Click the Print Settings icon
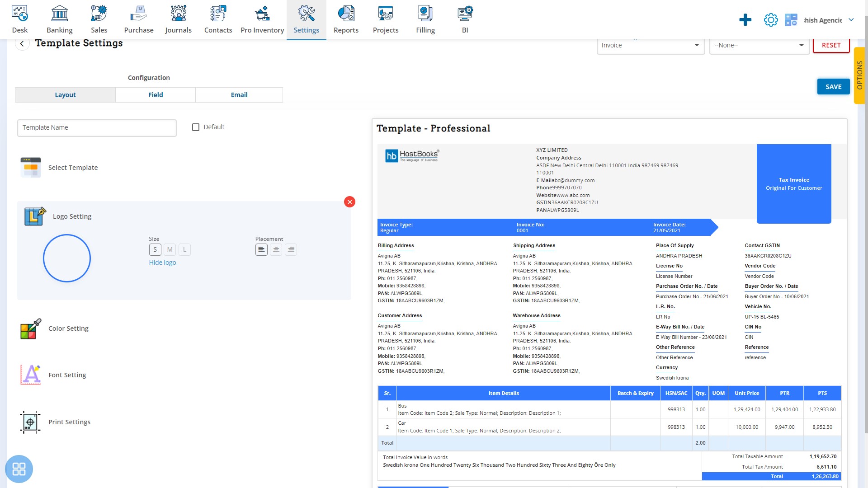The image size is (868, 488). coord(30,422)
